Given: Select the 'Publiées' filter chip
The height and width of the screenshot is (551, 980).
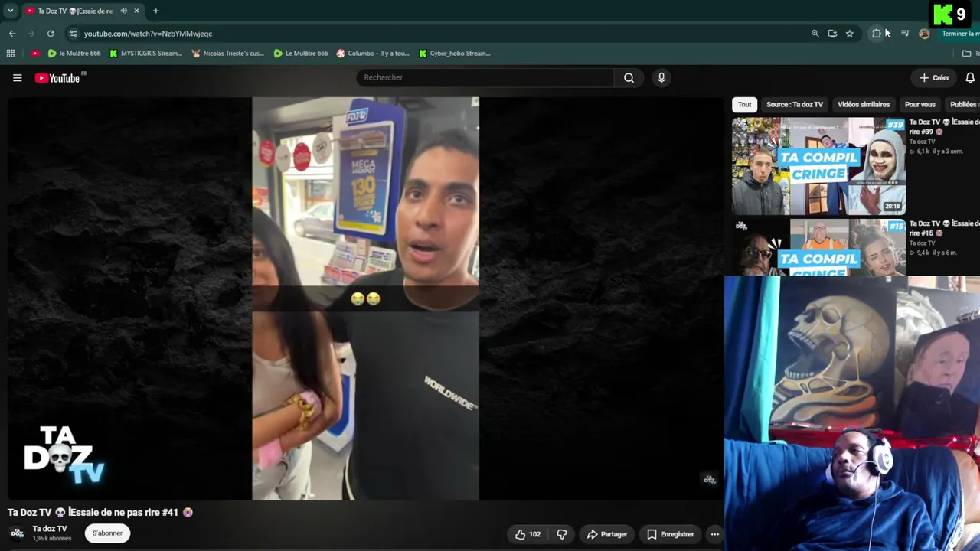Looking at the screenshot, I should point(962,105).
